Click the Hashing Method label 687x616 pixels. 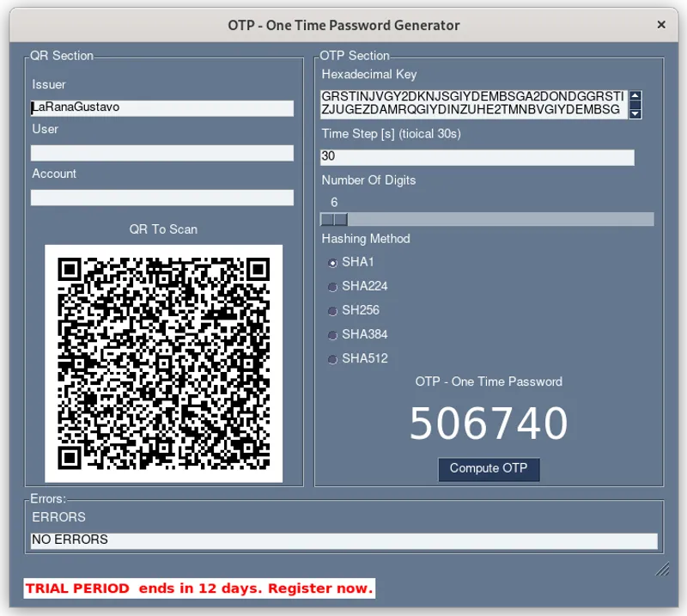[x=366, y=239]
